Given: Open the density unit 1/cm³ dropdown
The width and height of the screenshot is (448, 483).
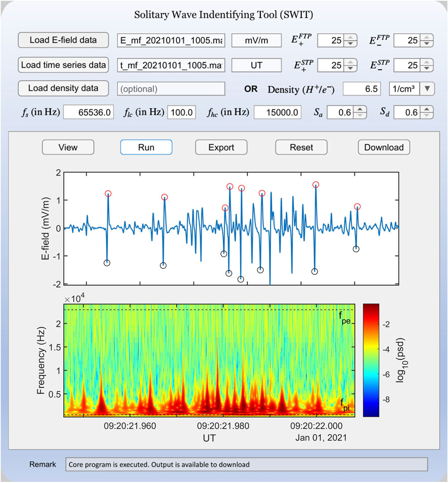Looking at the screenshot, I should click(x=427, y=89).
